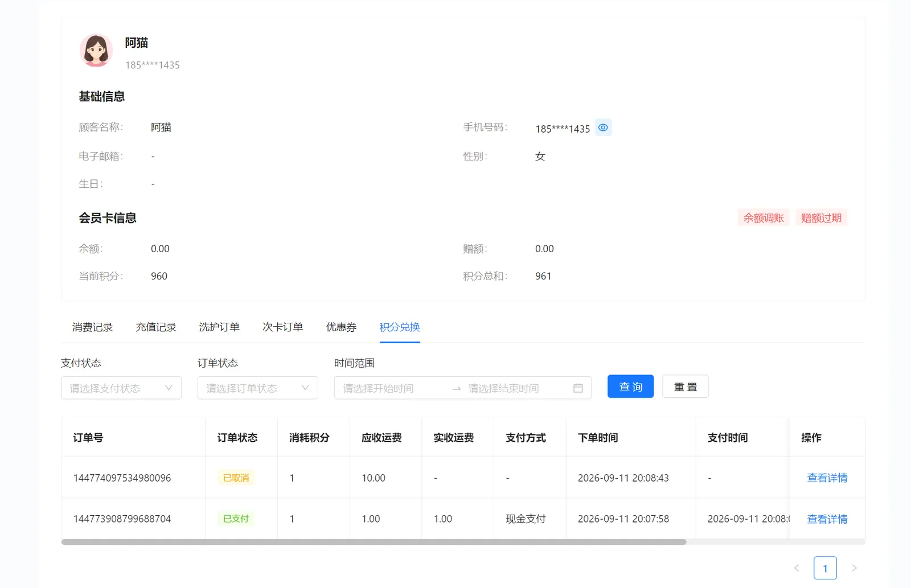The image size is (911, 588).
Task: Click order time 2026-09-11 20:08:43
Action: pyautogui.click(x=623, y=478)
